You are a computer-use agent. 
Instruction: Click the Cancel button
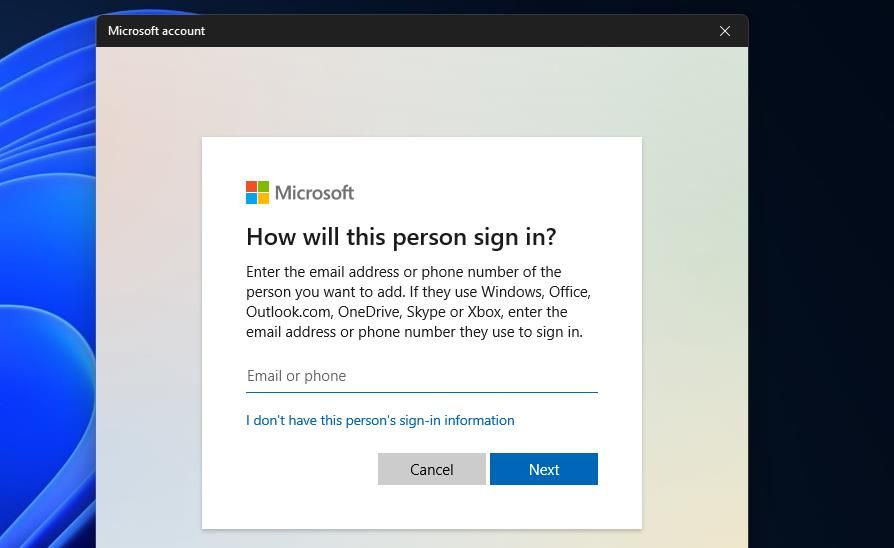coord(432,469)
